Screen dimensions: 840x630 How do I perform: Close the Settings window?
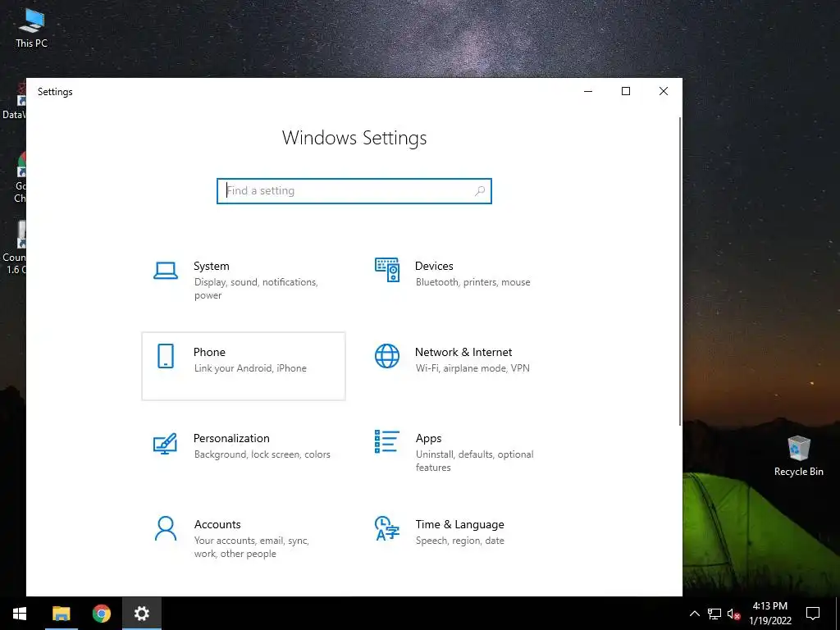pyautogui.click(x=663, y=91)
